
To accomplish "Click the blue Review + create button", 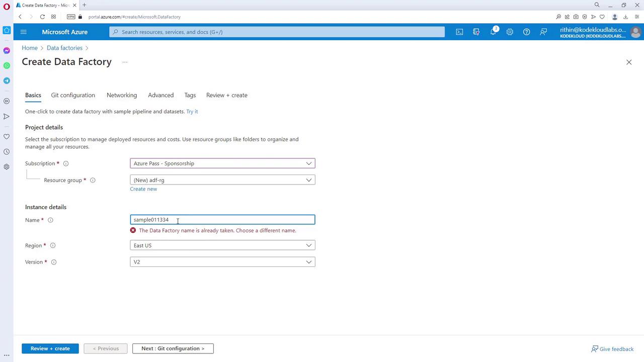I will coord(50,348).
